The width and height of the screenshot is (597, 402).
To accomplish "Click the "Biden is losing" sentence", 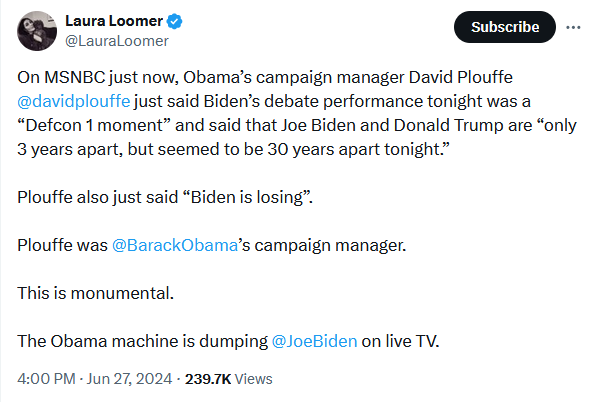I will (246, 197).
